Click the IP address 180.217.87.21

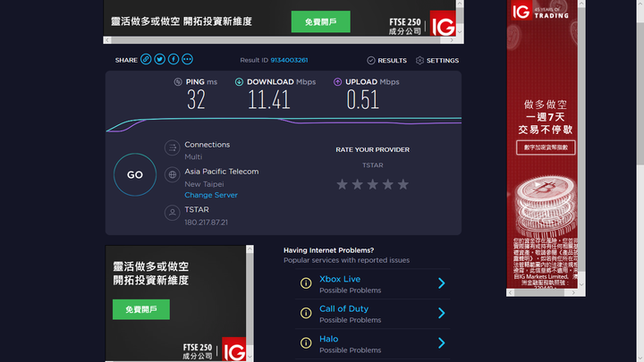(207, 223)
